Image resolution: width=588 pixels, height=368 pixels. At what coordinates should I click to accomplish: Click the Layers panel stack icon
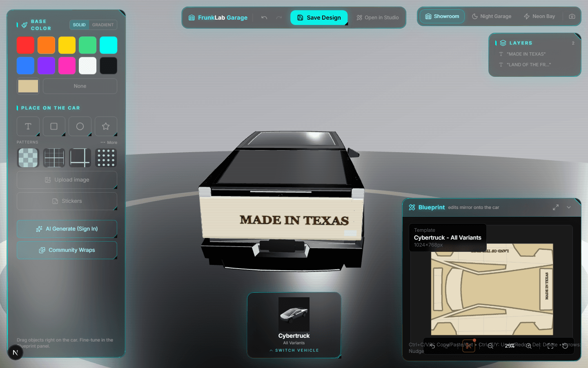503,43
